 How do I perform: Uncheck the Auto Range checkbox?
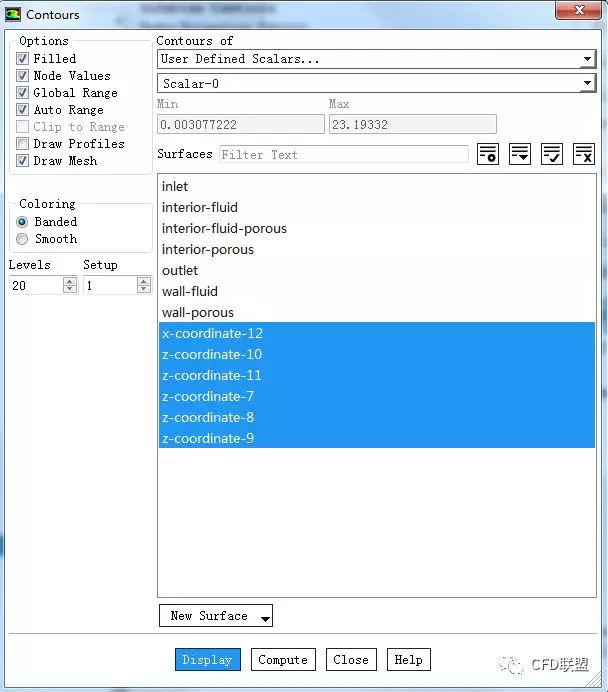tap(23, 109)
